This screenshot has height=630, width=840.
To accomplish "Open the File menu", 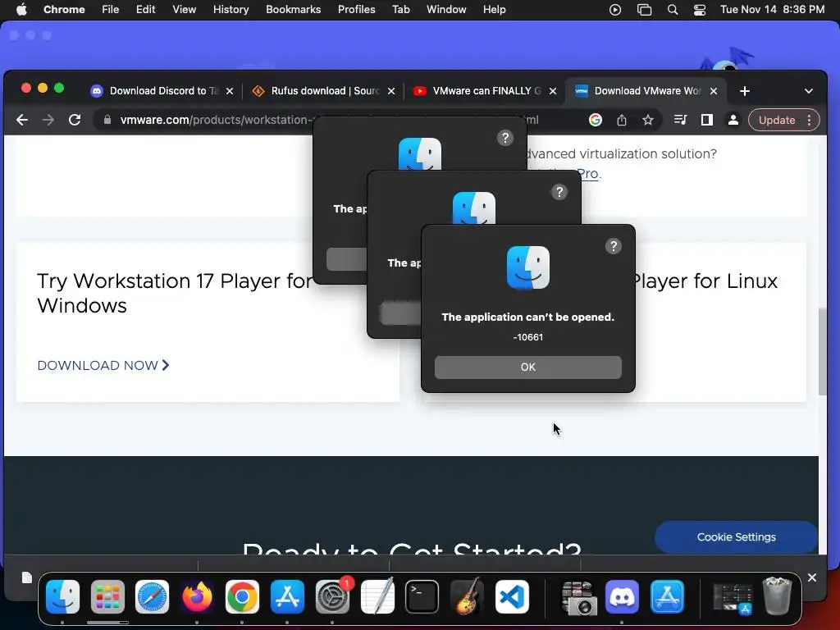I will [x=111, y=10].
